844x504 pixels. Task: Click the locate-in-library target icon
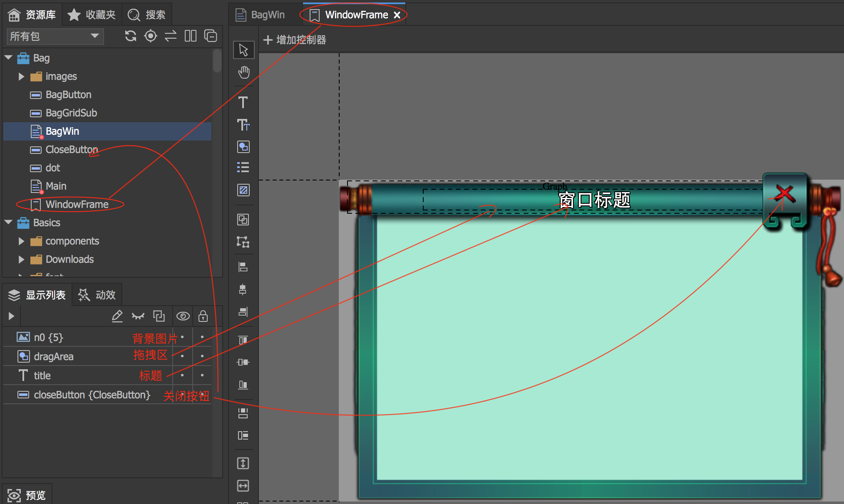[x=151, y=36]
